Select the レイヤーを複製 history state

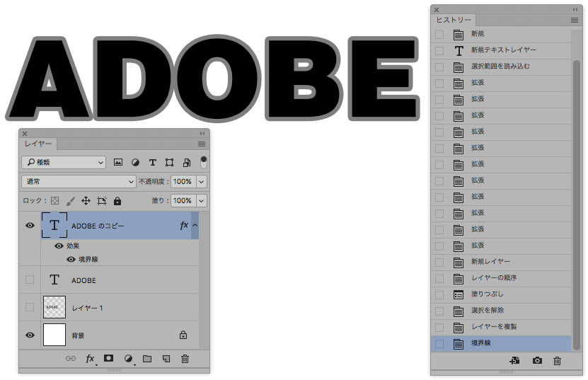click(501, 327)
